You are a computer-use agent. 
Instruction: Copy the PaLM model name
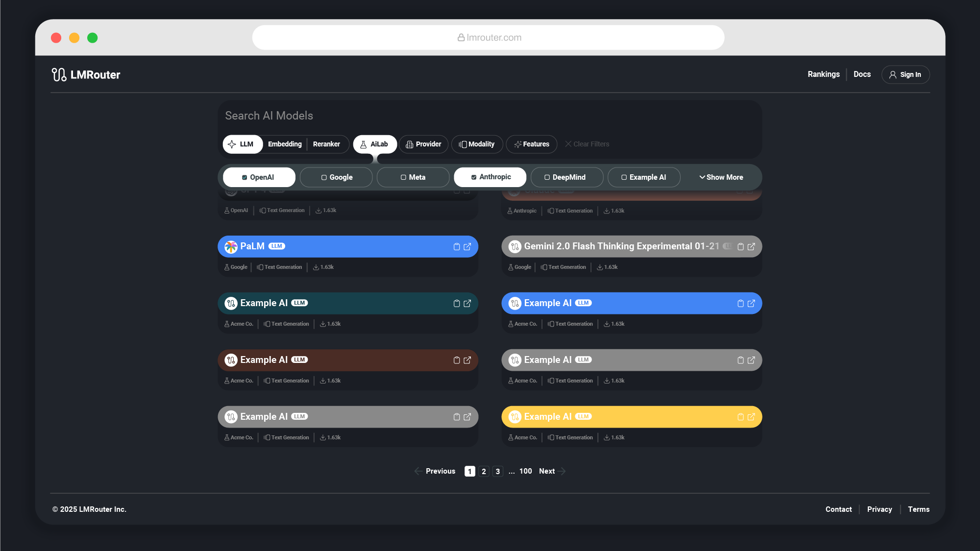click(x=456, y=247)
